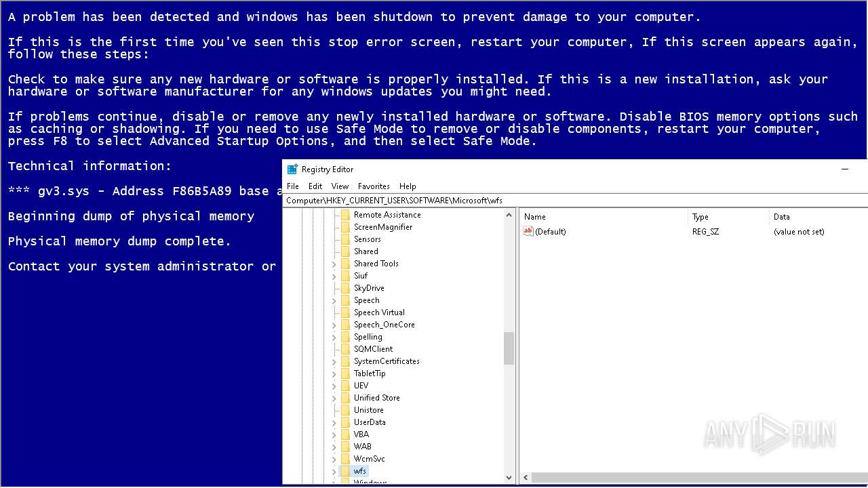The height and width of the screenshot is (488, 868).
Task: Click the (value not set) data cell
Action: (x=799, y=232)
